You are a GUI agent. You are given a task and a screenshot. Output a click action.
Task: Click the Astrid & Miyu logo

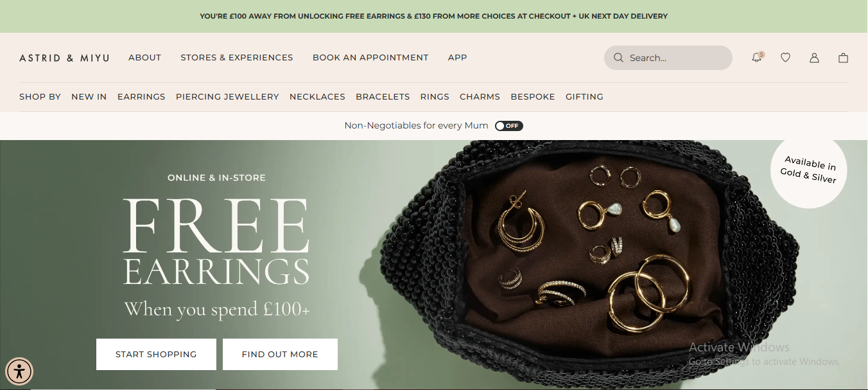[64, 58]
